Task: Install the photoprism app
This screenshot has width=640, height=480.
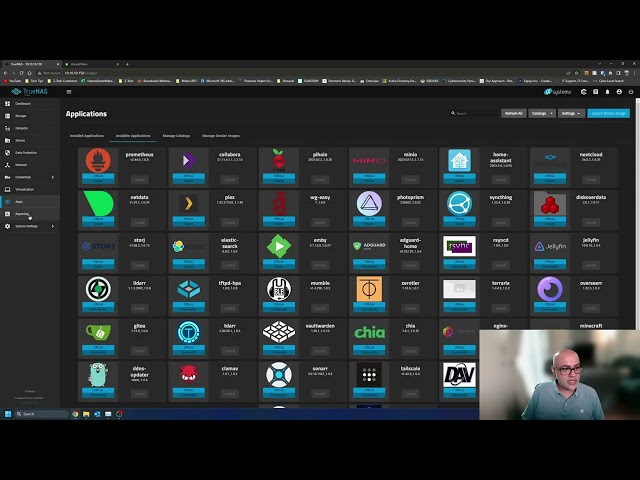Action: pyautogui.click(x=411, y=222)
